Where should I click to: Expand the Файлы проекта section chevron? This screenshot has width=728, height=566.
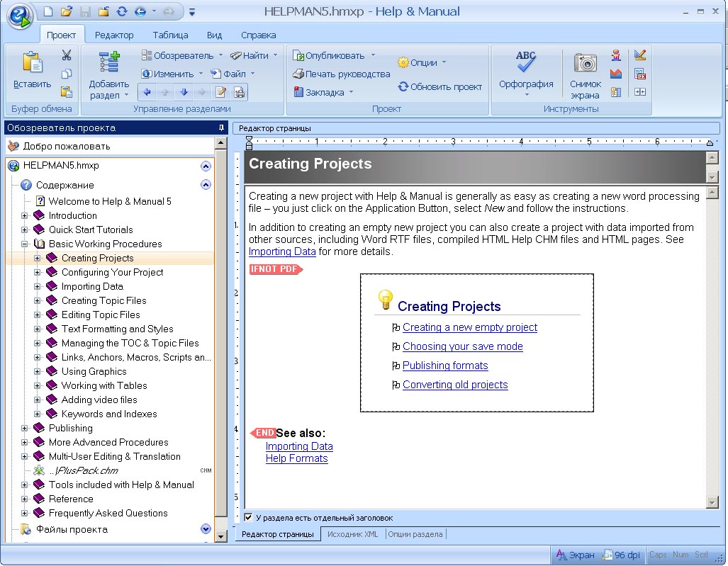pos(206,529)
